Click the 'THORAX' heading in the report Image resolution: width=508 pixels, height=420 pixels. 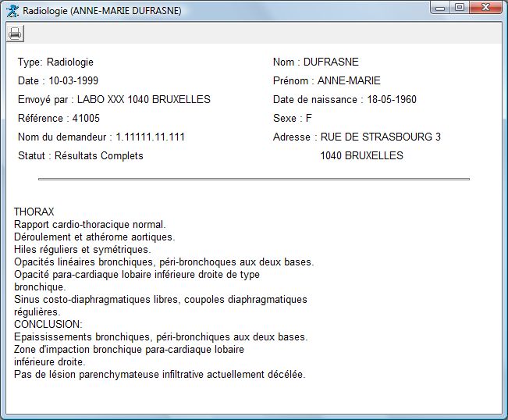[x=34, y=212]
